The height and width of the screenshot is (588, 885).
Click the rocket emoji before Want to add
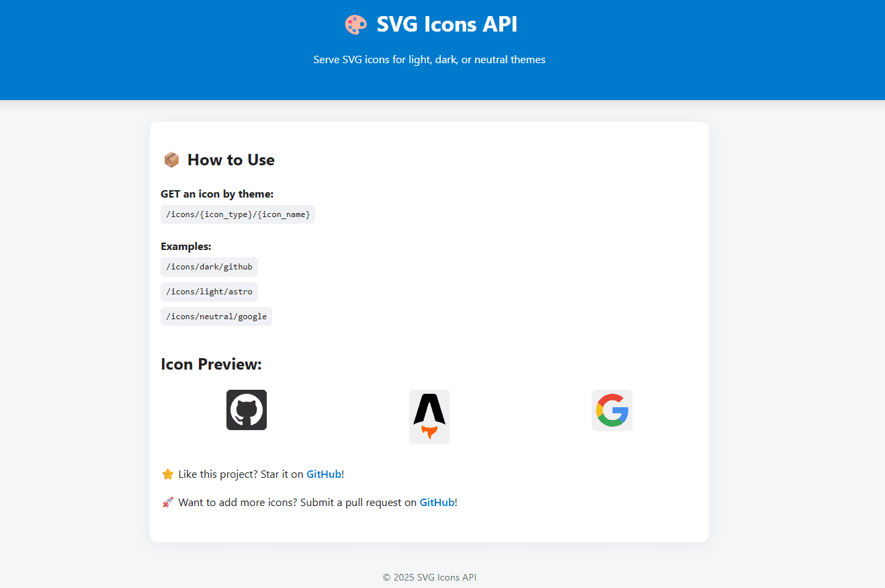point(168,503)
